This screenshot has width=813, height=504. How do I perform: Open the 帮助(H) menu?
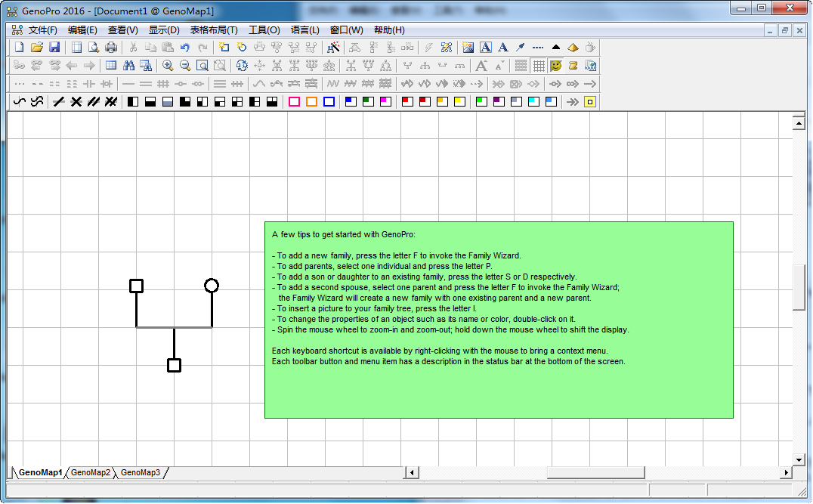(x=389, y=30)
